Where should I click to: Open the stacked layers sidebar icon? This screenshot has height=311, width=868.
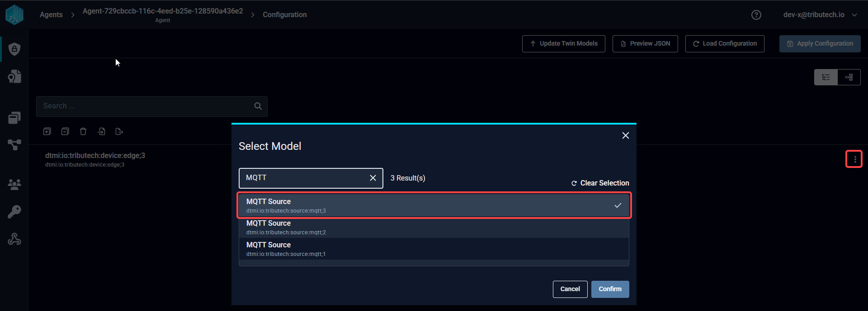pos(14,117)
